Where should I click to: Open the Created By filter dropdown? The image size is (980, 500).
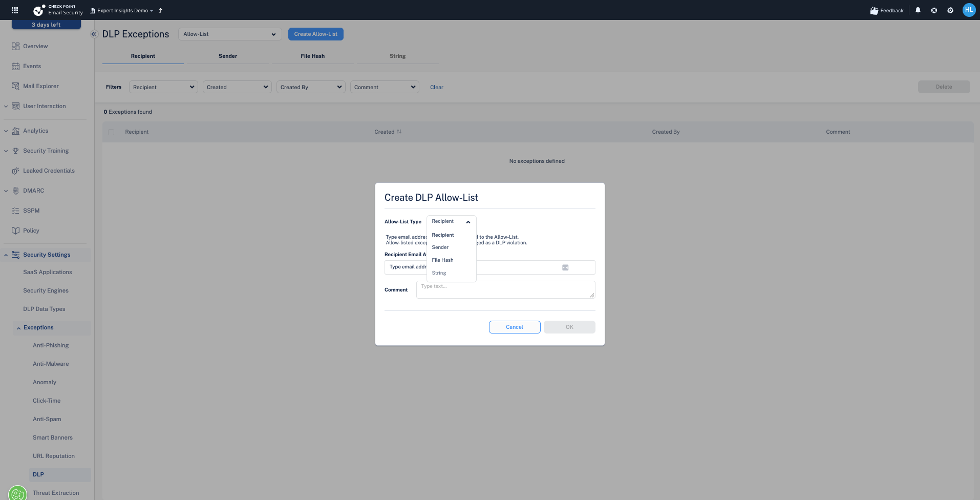tap(311, 87)
